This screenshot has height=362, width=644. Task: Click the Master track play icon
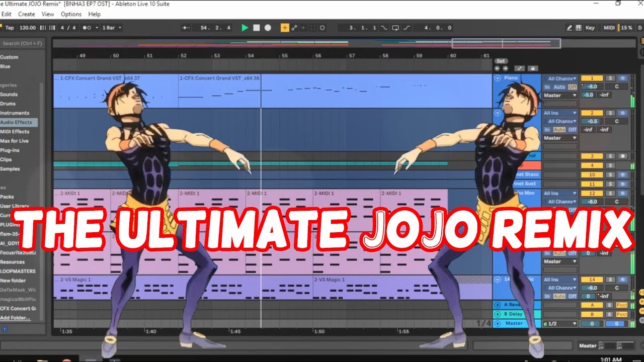tap(498, 323)
